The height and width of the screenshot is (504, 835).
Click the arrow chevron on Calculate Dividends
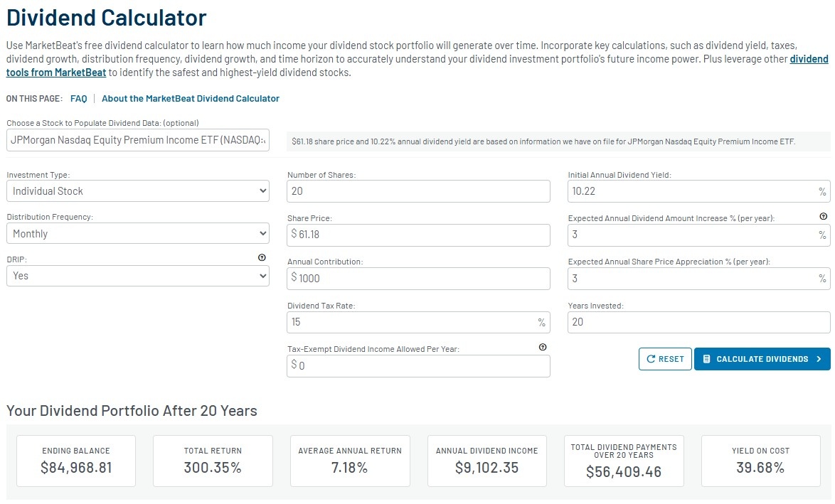click(x=819, y=359)
